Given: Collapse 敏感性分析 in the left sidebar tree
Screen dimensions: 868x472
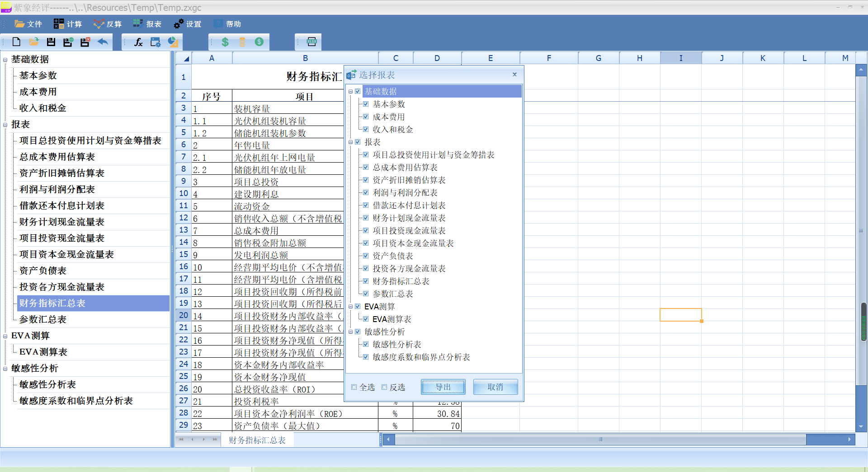Looking at the screenshot, I should click(x=5, y=369).
